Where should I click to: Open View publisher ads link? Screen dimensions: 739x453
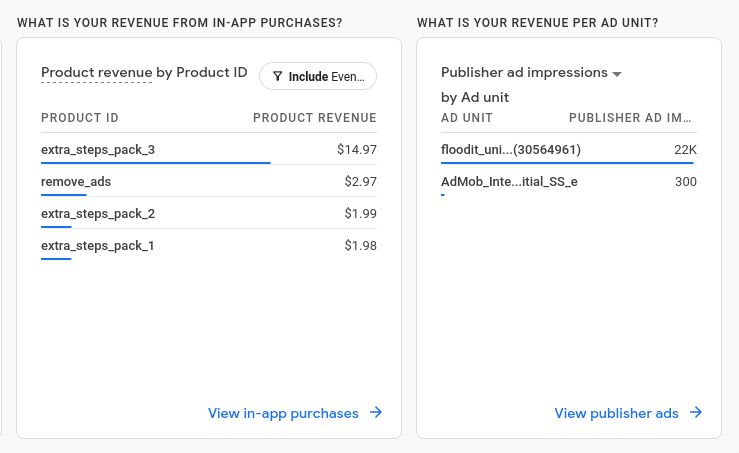point(616,413)
